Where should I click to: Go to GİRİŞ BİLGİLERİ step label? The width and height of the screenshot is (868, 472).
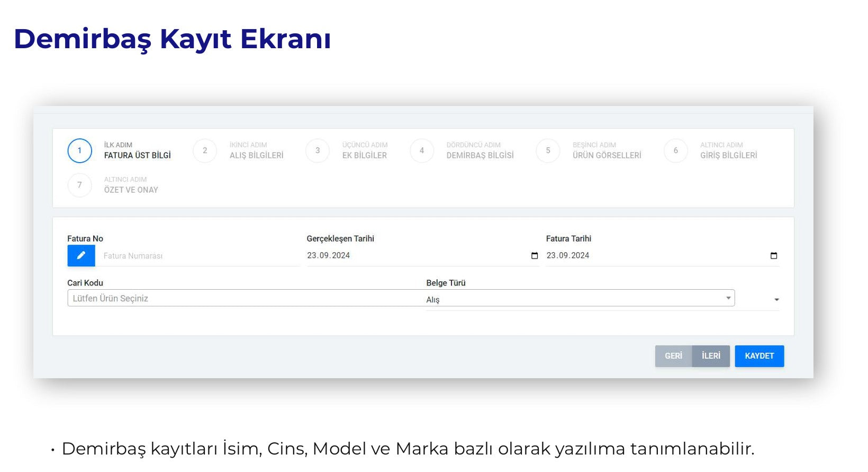point(729,155)
